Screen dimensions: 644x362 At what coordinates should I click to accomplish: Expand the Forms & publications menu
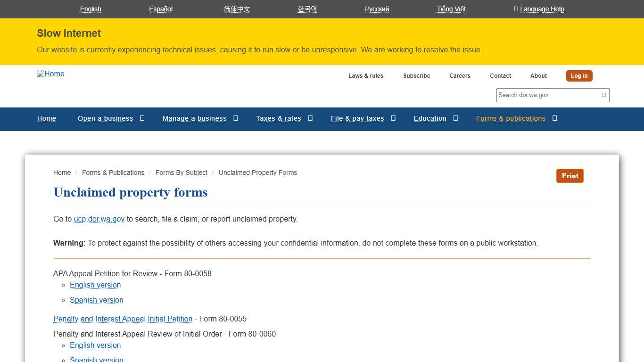pos(555,118)
